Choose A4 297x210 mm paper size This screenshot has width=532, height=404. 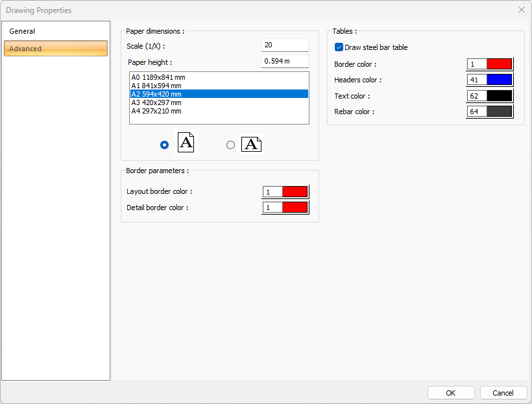(156, 111)
